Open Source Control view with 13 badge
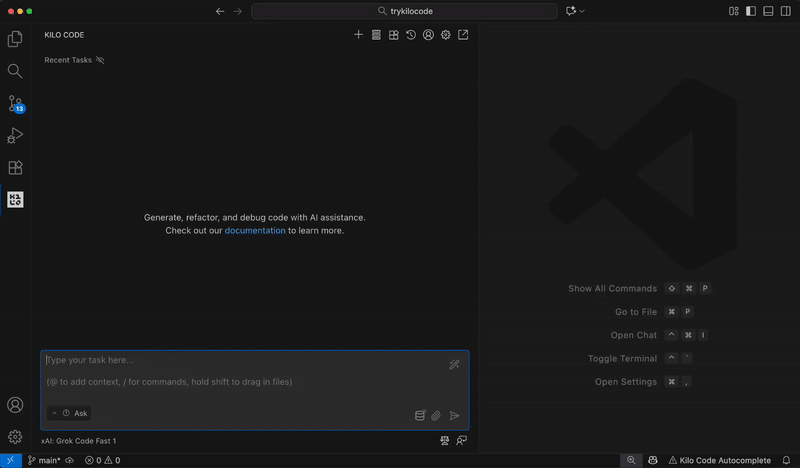The image size is (800, 468). click(x=15, y=104)
